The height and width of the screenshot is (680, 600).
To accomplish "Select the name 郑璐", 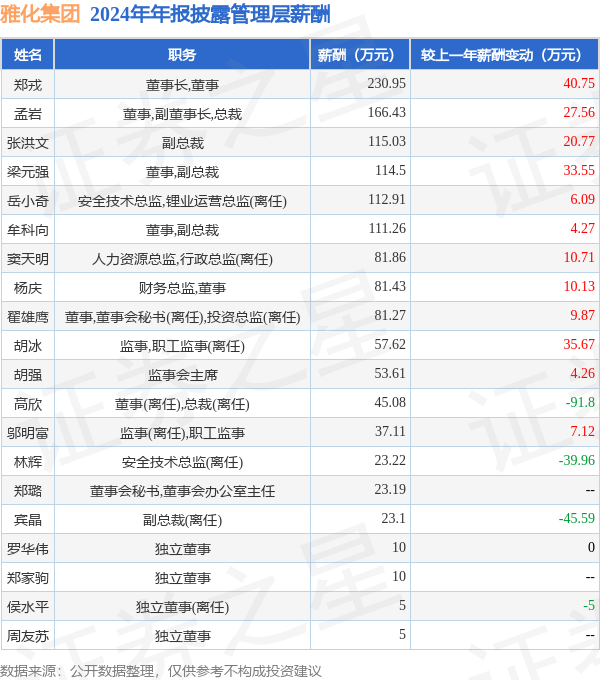I will pyautogui.click(x=28, y=491).
